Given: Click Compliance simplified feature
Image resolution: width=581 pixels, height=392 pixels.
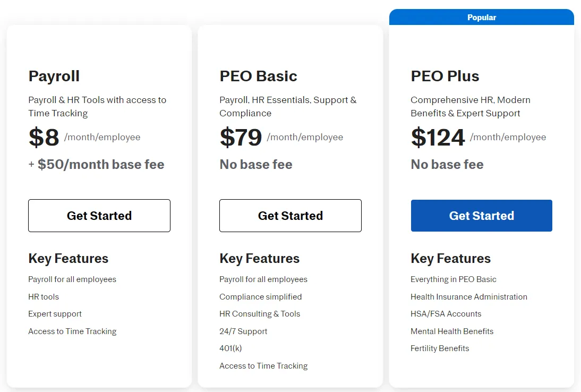Looking at the screenshot, I should 260,297.
